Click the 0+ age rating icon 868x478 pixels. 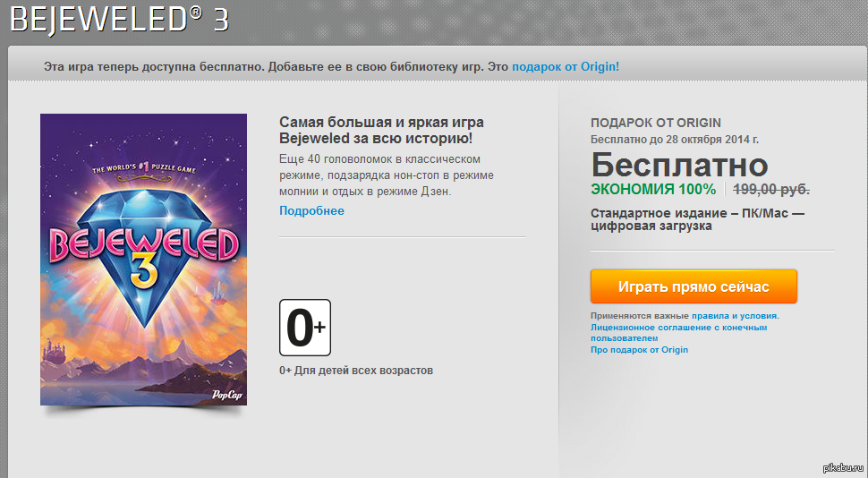pos(305,328)
